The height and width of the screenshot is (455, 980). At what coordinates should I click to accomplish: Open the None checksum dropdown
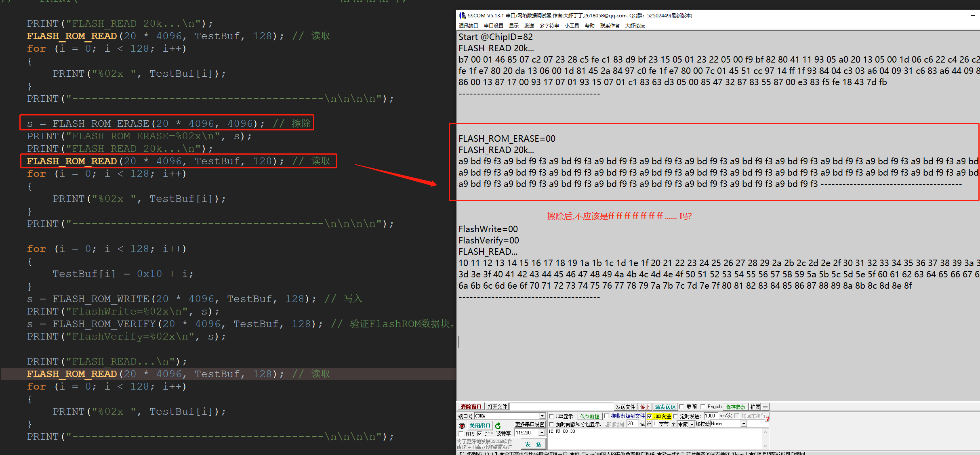point(744,424)
